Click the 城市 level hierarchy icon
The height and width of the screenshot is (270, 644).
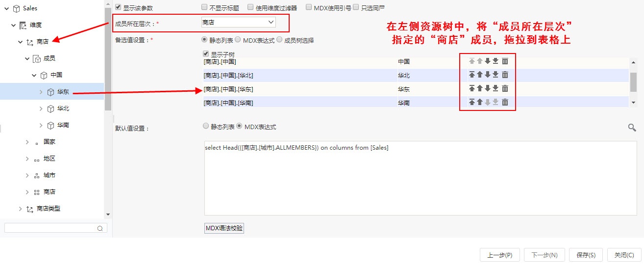pos(37,175)
